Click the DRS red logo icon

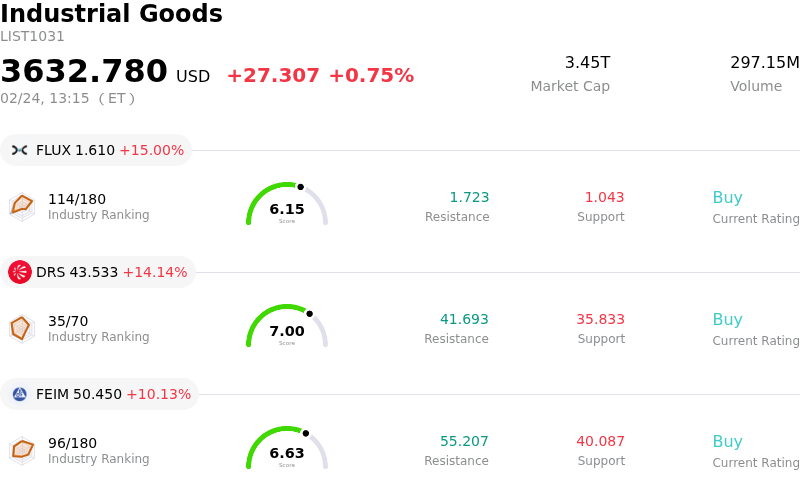(20, 272)
